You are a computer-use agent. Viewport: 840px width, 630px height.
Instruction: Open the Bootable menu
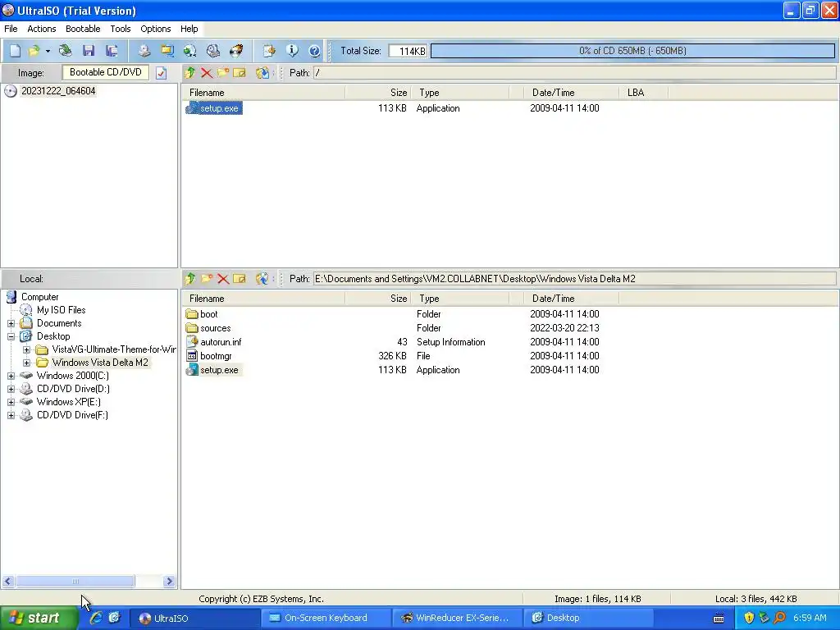click(x=83, y=29)
